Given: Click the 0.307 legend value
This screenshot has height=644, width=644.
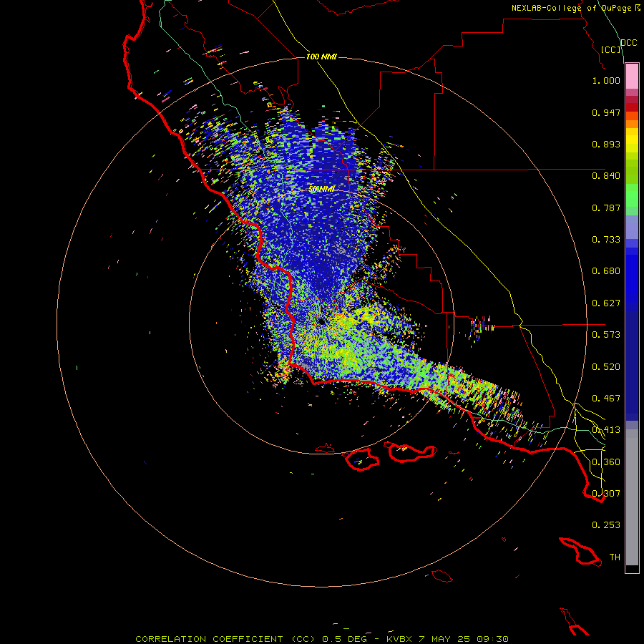Looking at the screenshot, I should (x=606, y=494).
